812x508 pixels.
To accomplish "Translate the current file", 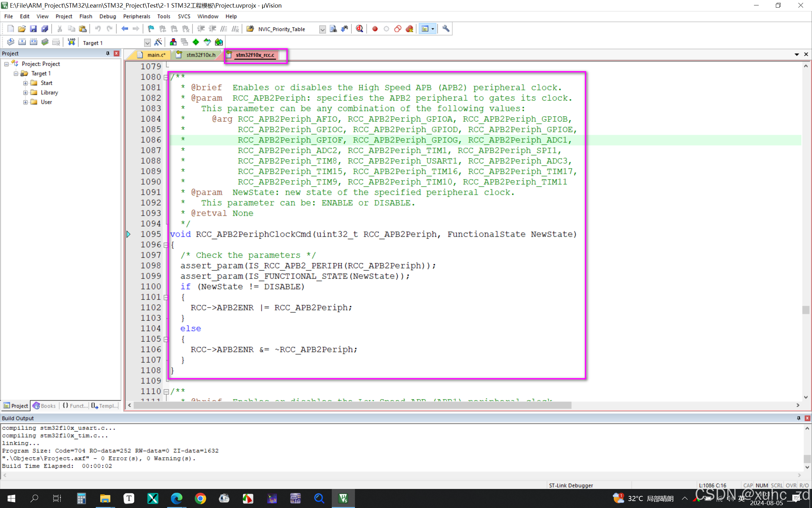I will point(10,42).
